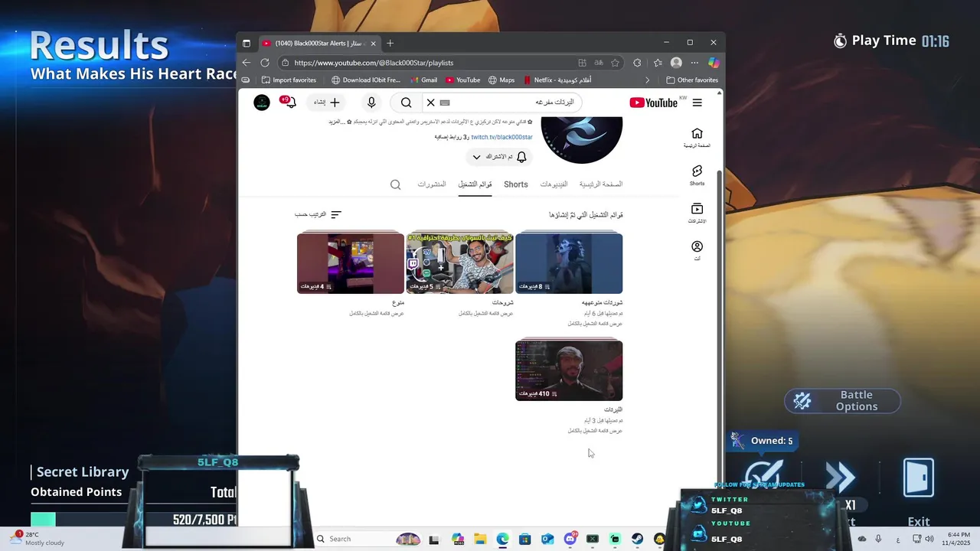Screen dimensions: 980x551
Task: Open Home in YouTube mini sidebar
Action: pos(697,138)
